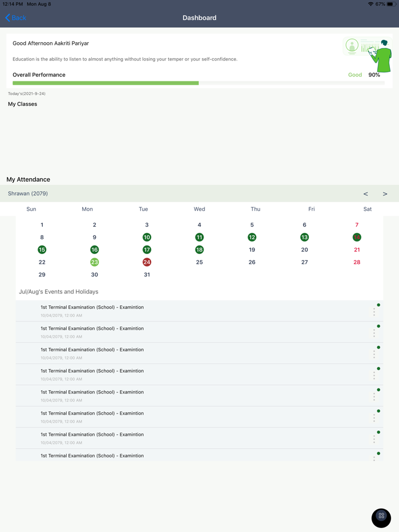399x532 pixels.
Task: Open three-dot menu on second exam event
Action: [374, 333]
